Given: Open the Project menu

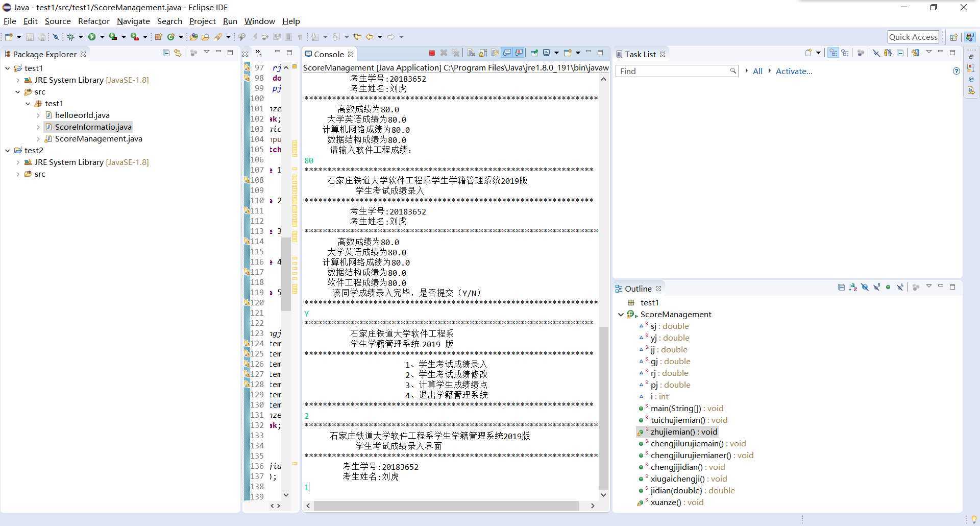Looking at the screenshot, I should (x=203, y=21).
